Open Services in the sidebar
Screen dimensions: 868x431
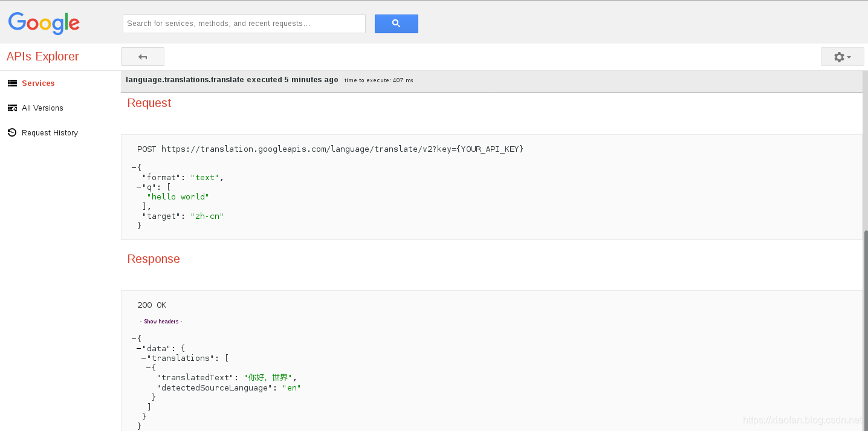click(x=38, y=83)
